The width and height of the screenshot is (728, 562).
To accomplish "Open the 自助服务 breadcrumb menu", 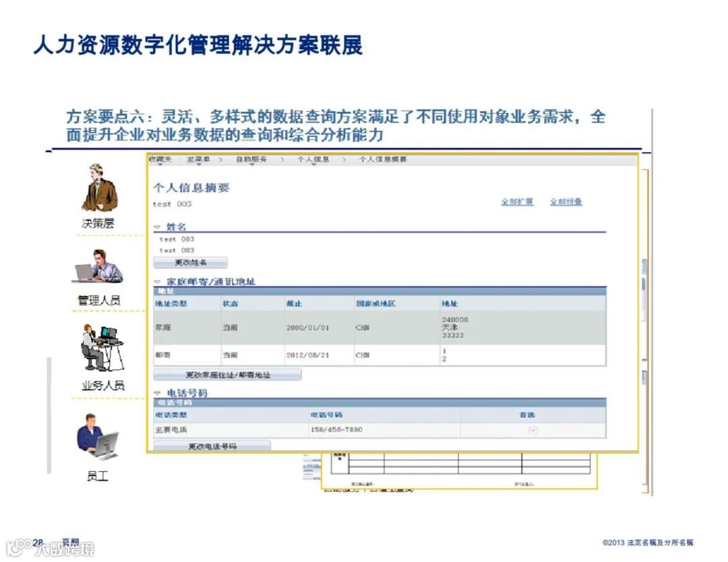I will click(x=251, y=160).
